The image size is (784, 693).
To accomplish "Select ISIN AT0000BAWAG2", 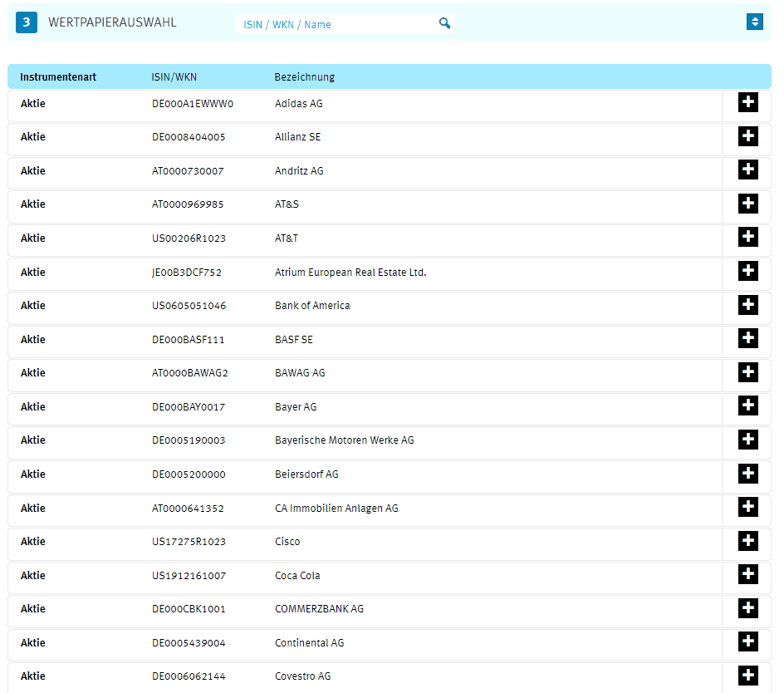I will [x=190, y=373].
